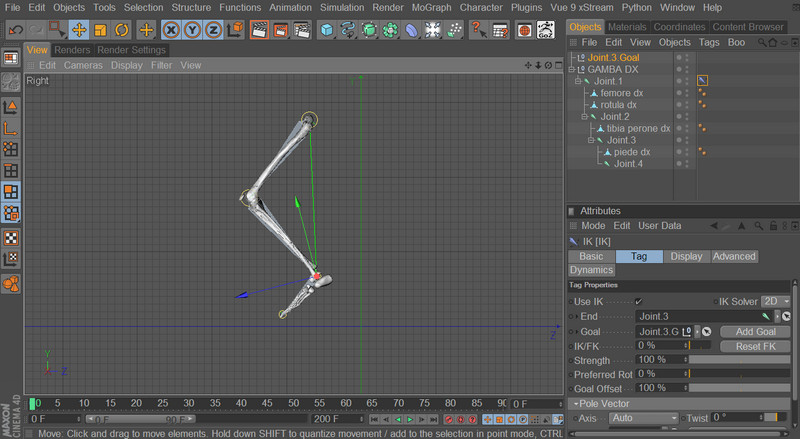Open the MoGraph menu

pyautogui.click(x=432, y=7)
